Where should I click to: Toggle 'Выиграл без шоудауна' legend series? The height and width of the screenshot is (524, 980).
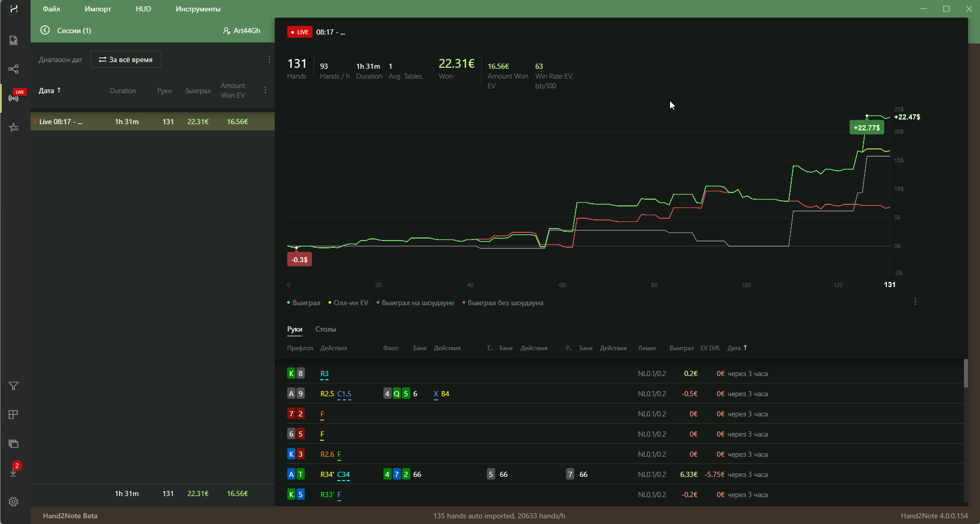(x=503, y=303)
